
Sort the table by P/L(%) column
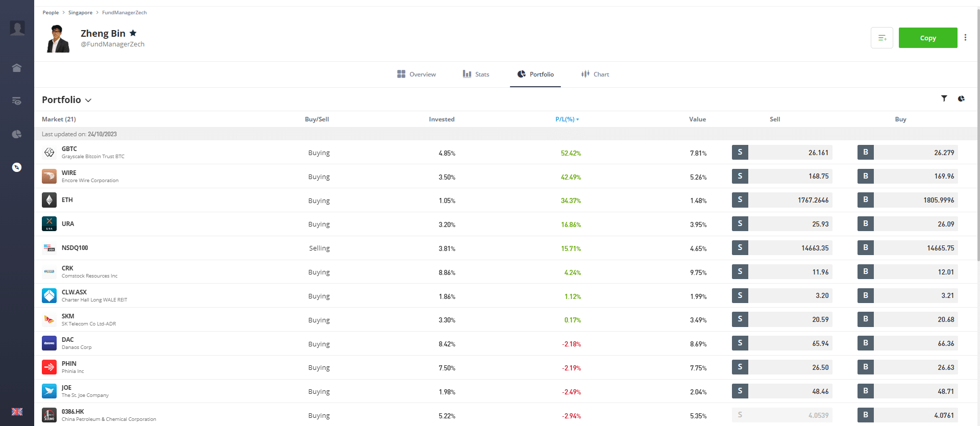point(567,119)
